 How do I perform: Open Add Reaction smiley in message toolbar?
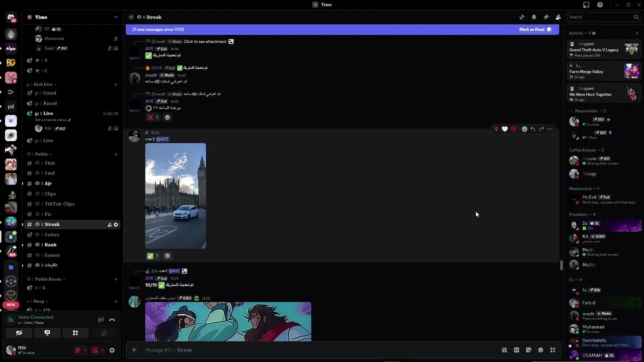click(x=524, y=129)
